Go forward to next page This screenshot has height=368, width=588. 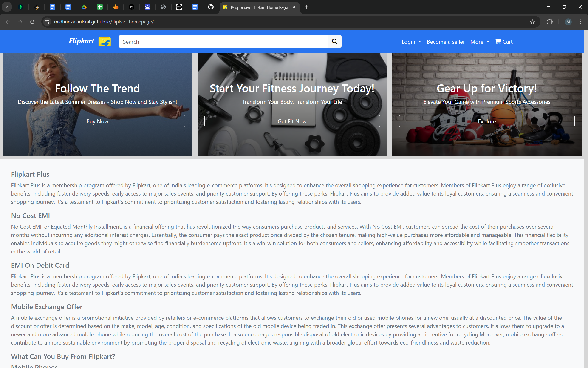click(x=20, y=22)
